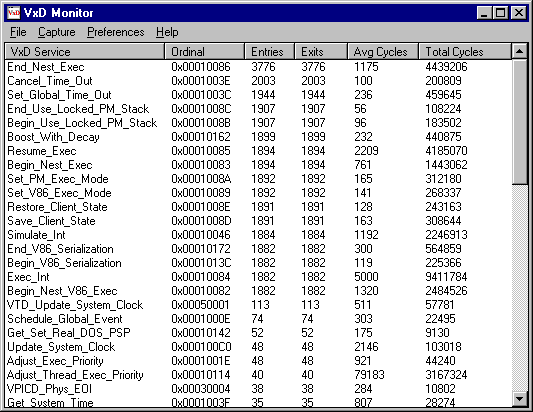Click the Exits column header
Screen dimensions: 533x412
point(321,52)
